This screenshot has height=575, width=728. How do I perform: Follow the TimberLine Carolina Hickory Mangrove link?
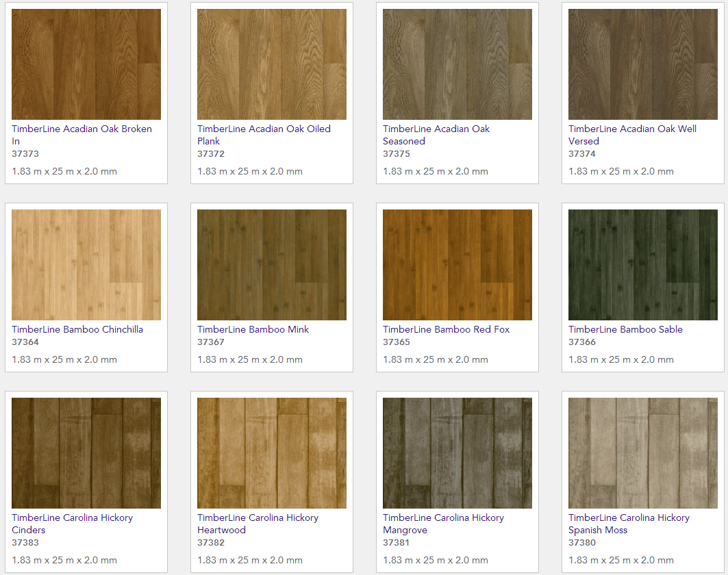443,524
